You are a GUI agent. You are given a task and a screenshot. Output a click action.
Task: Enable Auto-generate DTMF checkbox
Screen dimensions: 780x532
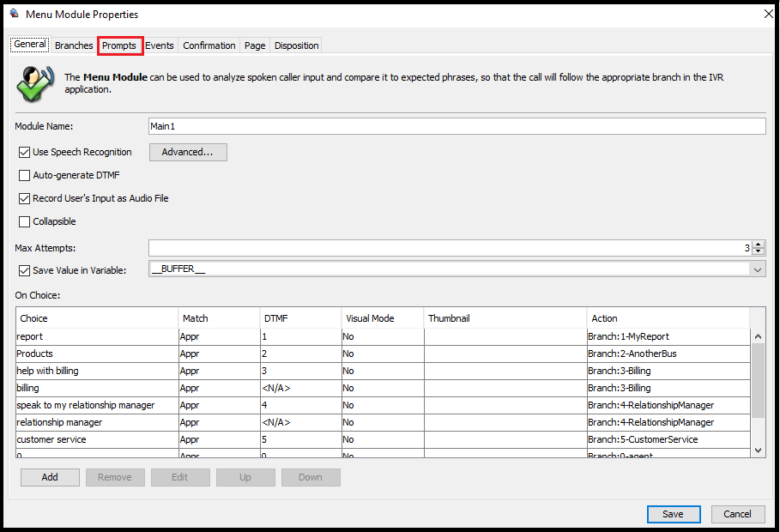pyautogui.click(x=24, y=175)
